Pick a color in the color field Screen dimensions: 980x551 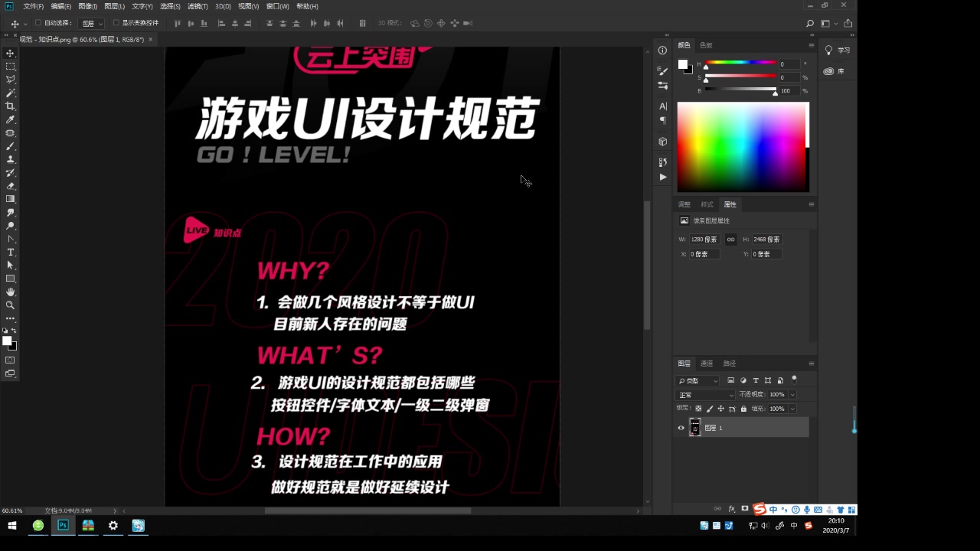(740, 145)
